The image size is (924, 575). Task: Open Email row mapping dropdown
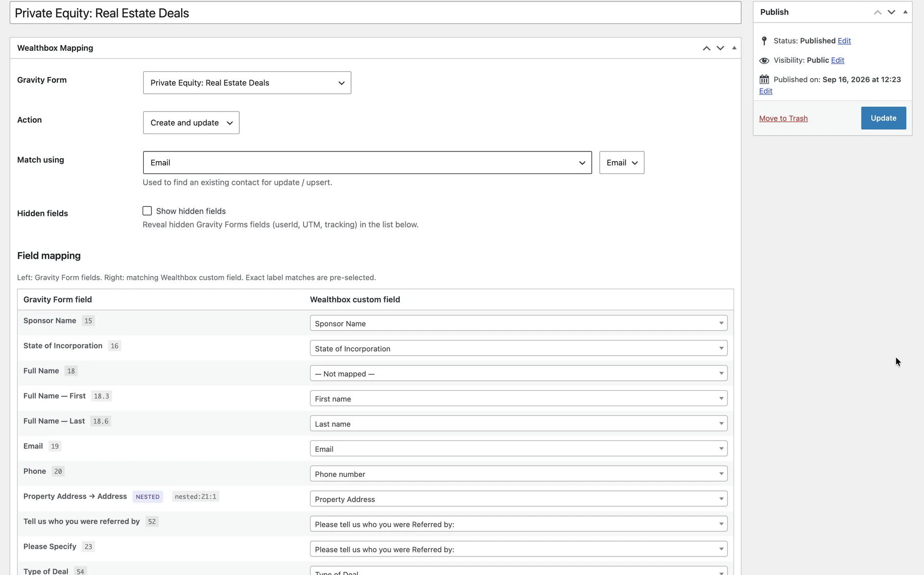[518, 449]
